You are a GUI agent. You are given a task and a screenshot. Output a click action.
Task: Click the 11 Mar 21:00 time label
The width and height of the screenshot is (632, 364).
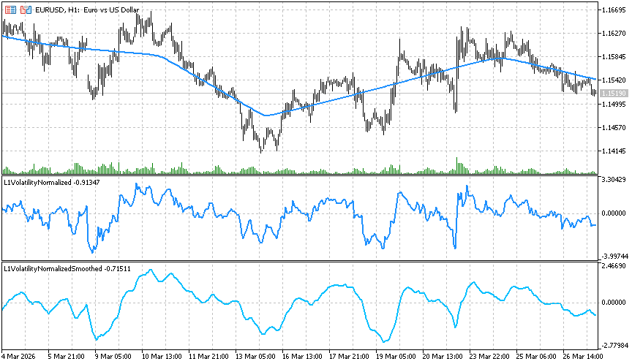tap(208, 357)
